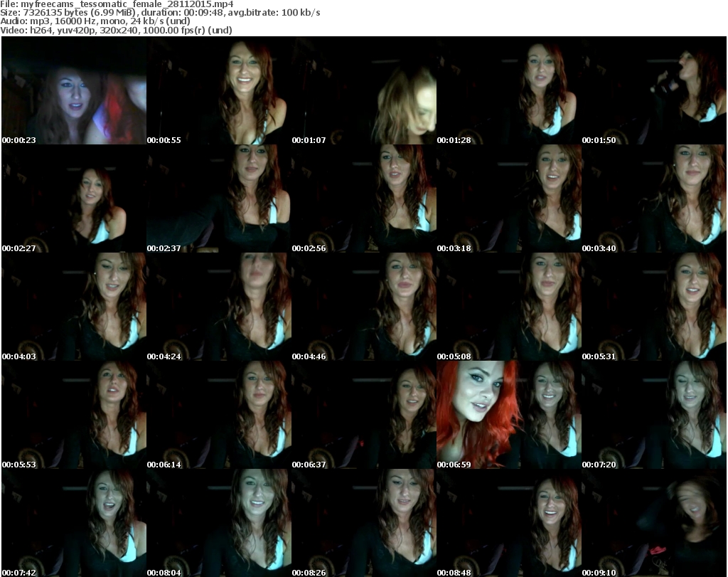The height and width of the screenshot is (577, 728).
Task: Select the thumbnail timestamped 00:04:03
Action: click(x=74, y=307)
